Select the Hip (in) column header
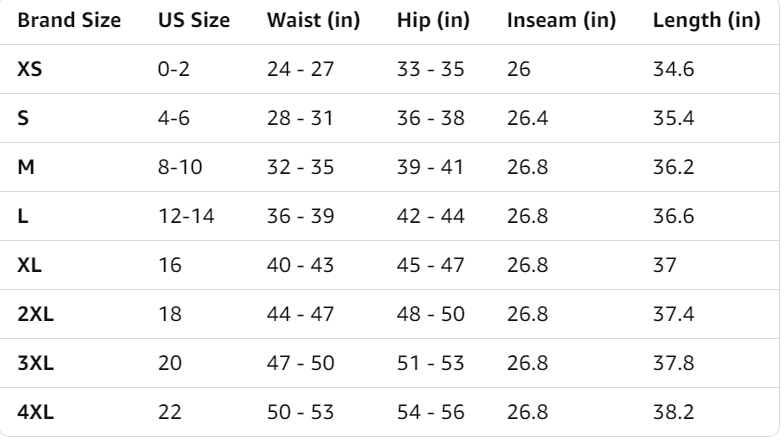784x445 pixels. coord(429,22)
